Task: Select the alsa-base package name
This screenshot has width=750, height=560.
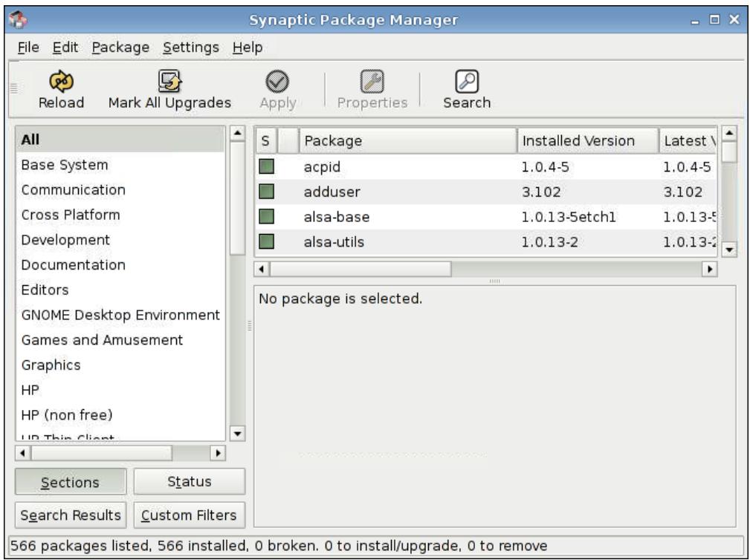Action: 336,217
